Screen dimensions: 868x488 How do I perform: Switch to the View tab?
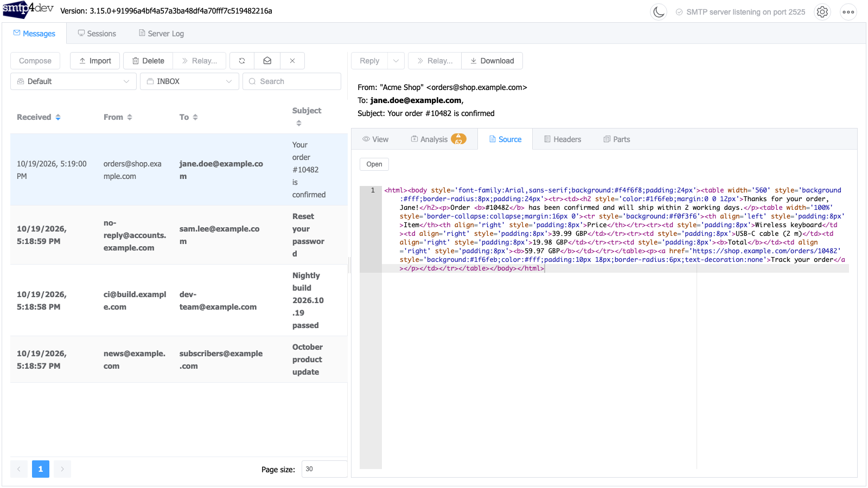[375, 139]
